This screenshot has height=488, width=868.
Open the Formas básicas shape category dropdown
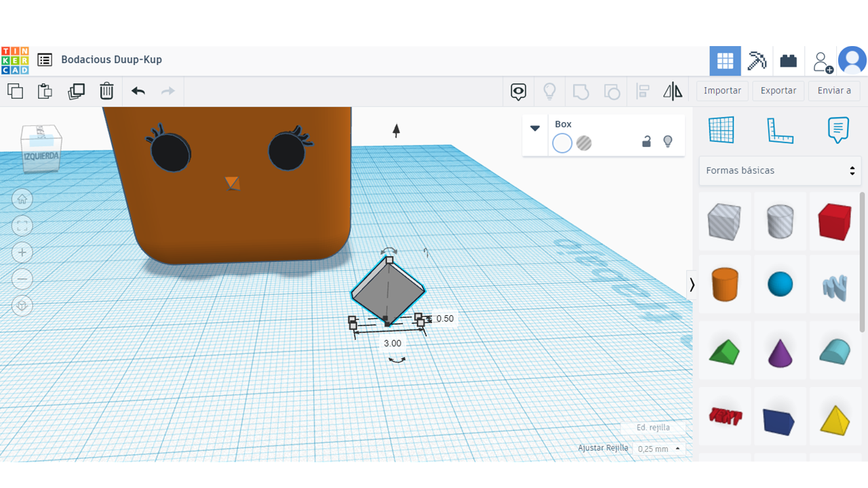[x=780, y=171]
